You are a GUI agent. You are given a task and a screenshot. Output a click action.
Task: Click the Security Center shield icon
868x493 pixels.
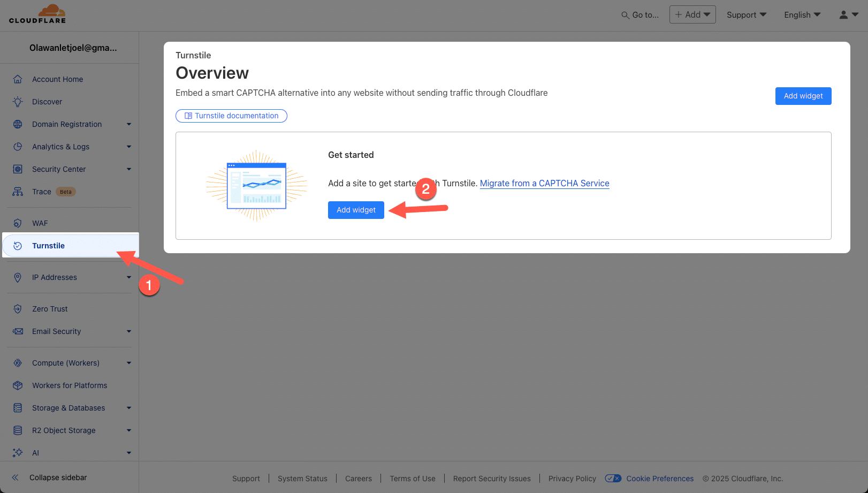tap(18, 169)
